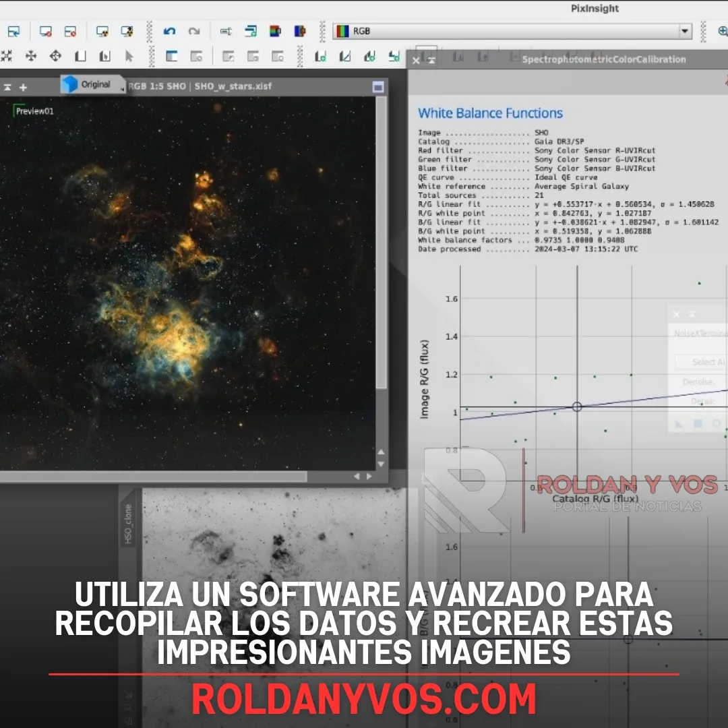Screen dimensions: 728x728
Task: Open the view selector arrow beside Original tab
Action: pos(122,89)
